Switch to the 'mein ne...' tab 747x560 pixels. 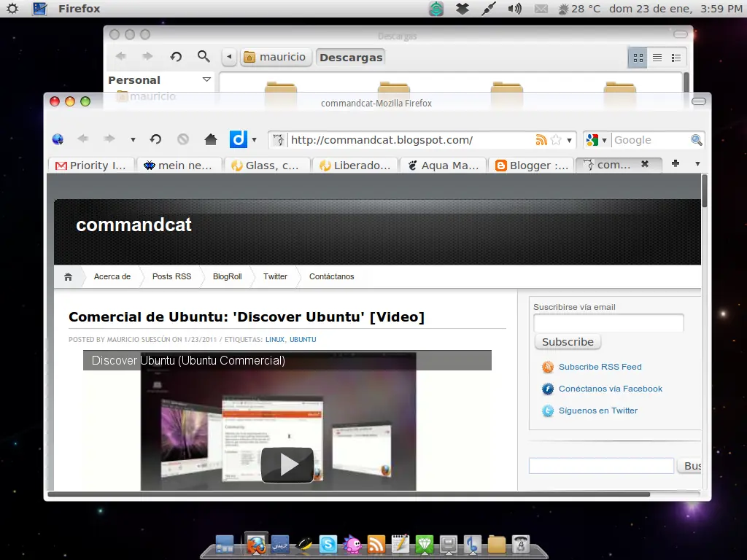coord(178,166)
